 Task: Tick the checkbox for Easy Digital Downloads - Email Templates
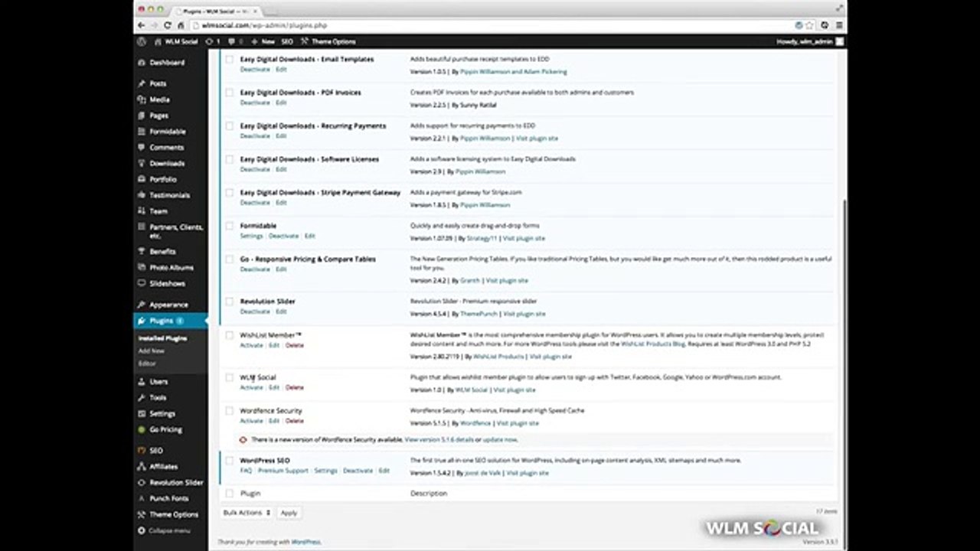coord(229,59)
